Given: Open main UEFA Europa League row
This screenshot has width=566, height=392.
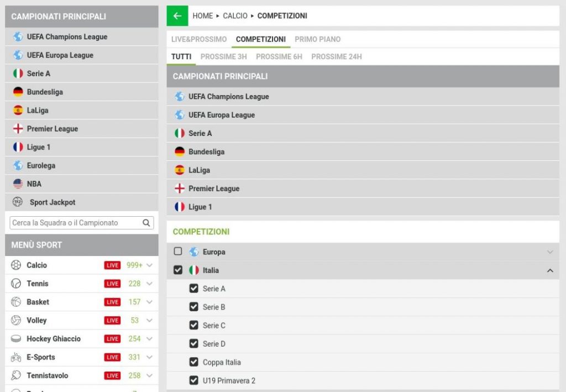Looking at the screenshot, I should 363,115.
